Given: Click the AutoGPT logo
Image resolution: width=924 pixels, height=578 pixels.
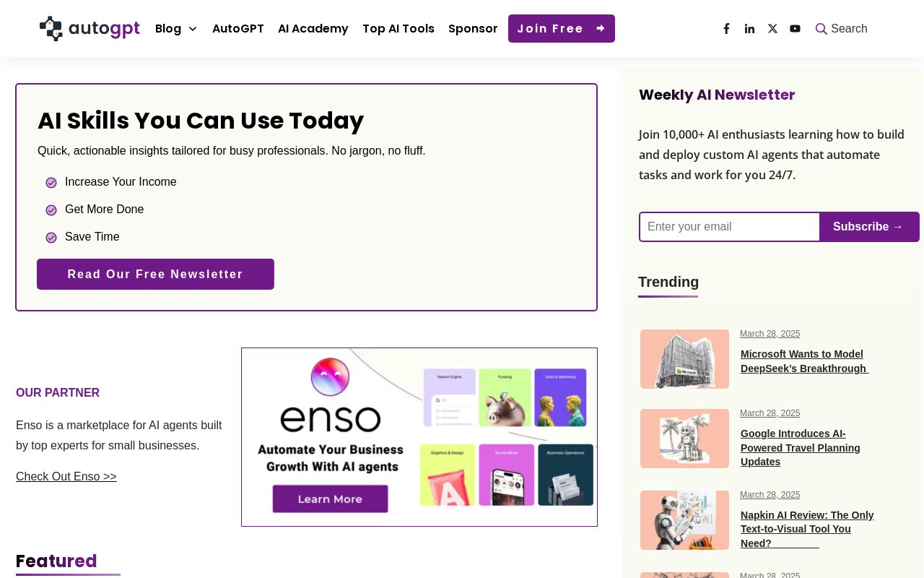Looking at the screenshot, I should [90, 29].
